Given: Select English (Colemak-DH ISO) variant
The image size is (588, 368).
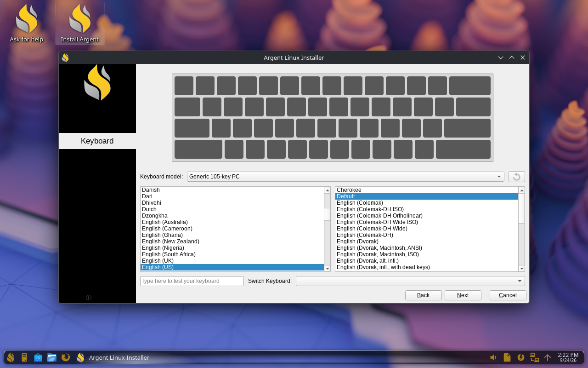Looking at the screenshot, I should click(426, 209).
